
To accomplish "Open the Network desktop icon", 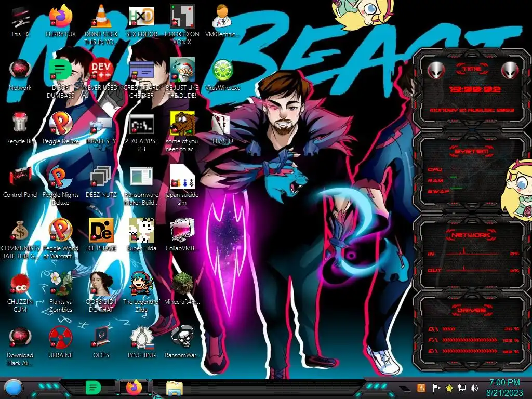I will 20,75.
